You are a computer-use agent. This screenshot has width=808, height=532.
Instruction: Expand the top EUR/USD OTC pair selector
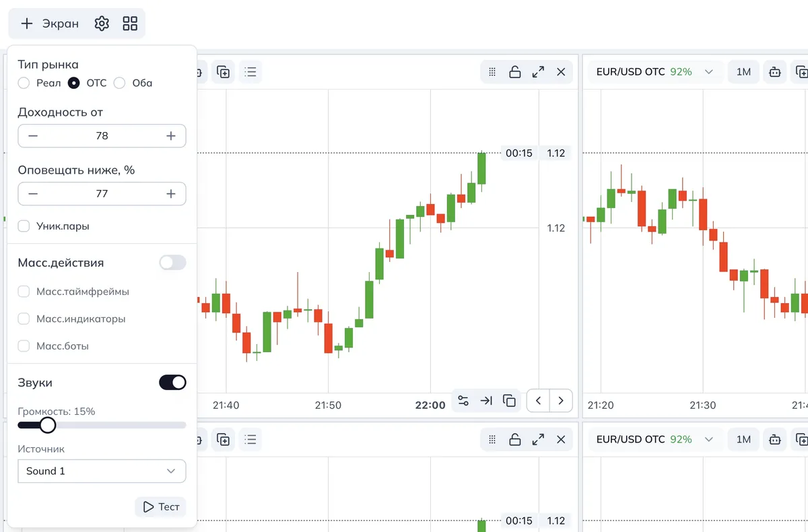pos(652,72)
